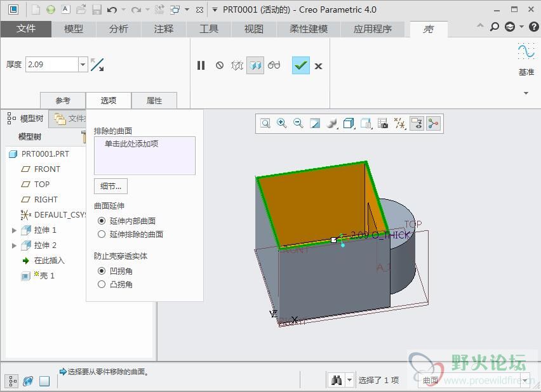541x392 pixels.
Task: Open the 应用程序 tab
Action: point(373,29)
